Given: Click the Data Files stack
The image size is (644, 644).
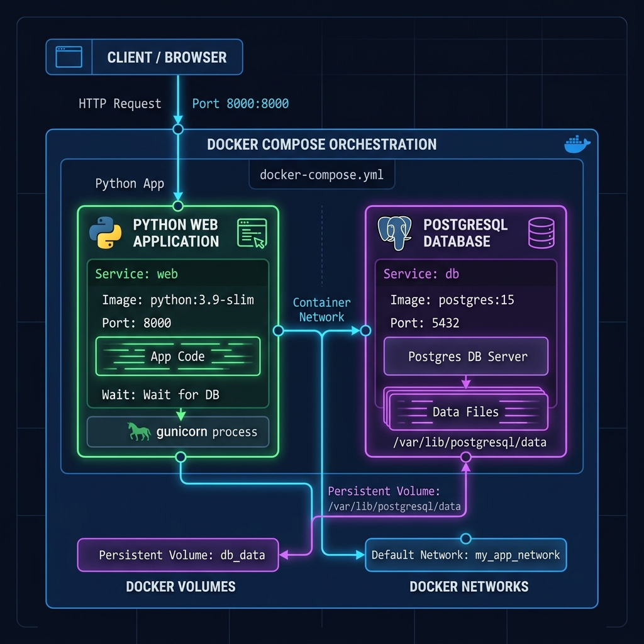Looking at the screenshot, I should (466, 409).
